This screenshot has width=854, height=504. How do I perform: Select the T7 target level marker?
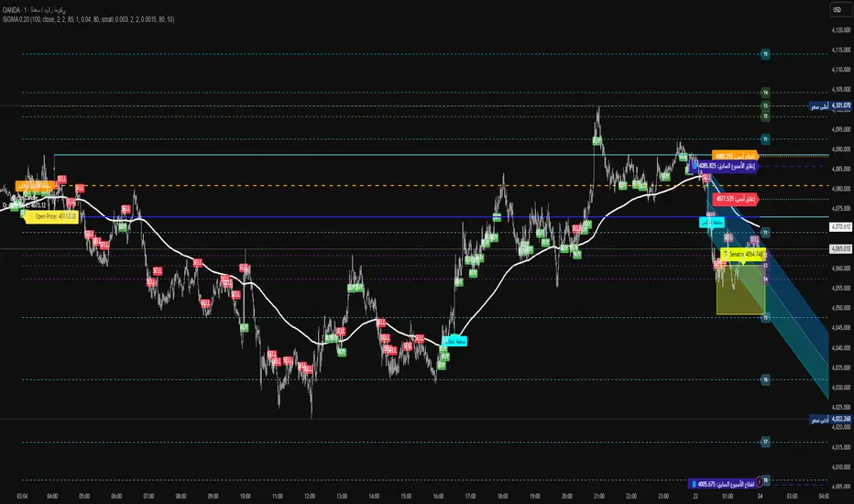(x=765, y=442)
